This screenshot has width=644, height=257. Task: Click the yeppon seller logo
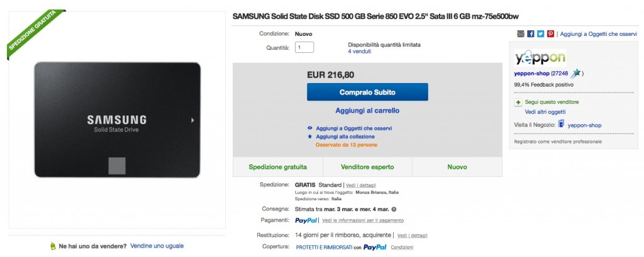(540, 58)
